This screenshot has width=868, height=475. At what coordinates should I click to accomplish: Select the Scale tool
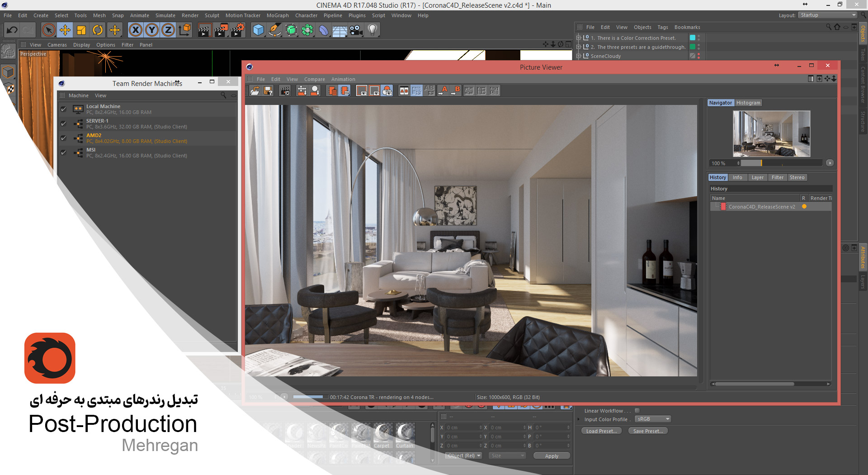coord(81,30)
